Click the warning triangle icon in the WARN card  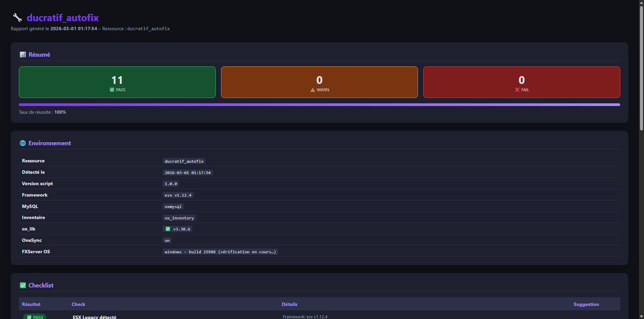click(313, 90)
